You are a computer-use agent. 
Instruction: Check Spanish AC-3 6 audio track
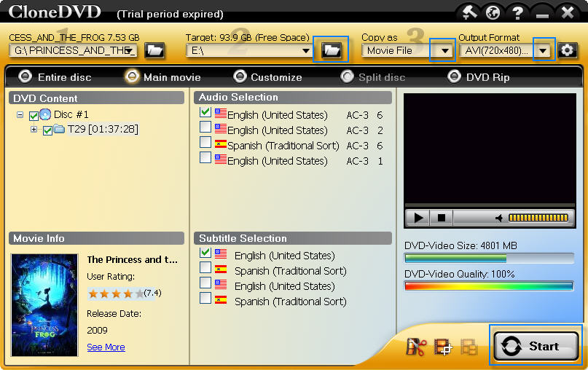pyautogui.click(x=205, y=143)
